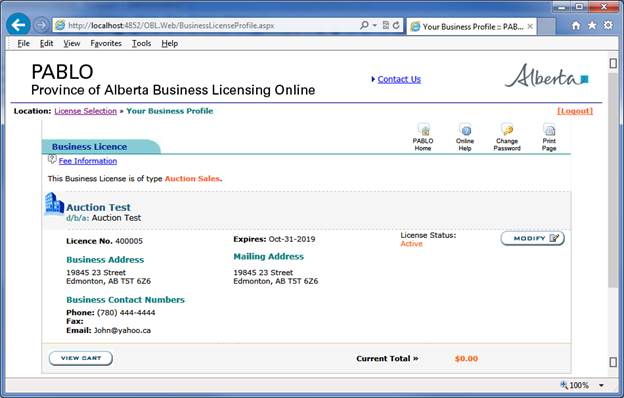Click the Contact Us link

pos(399,79)
